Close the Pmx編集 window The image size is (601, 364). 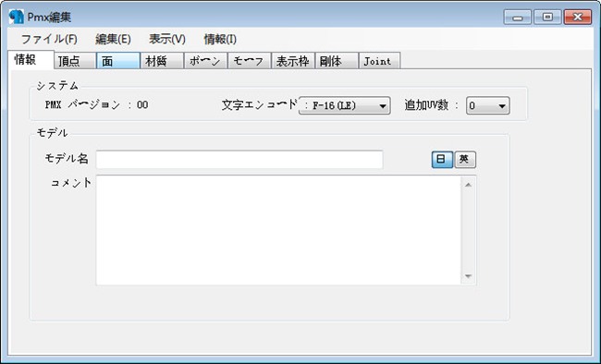pos(578,18)
